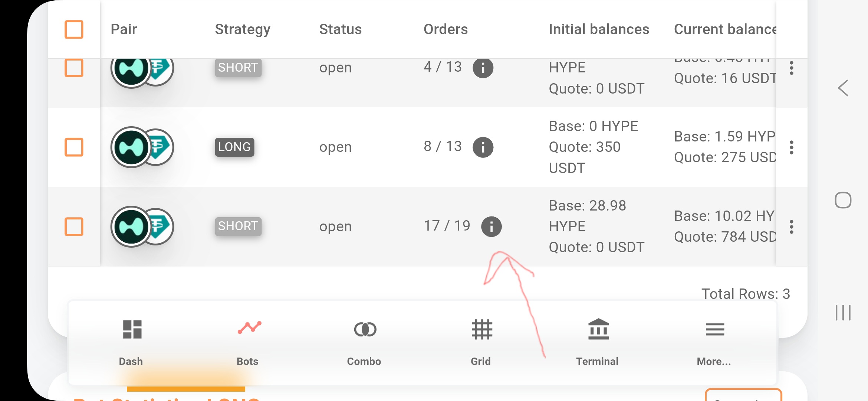Screen dimensions: 868x401
Task: Toggle the select-all checkbox in table header
Action: (x=74, y=29)
